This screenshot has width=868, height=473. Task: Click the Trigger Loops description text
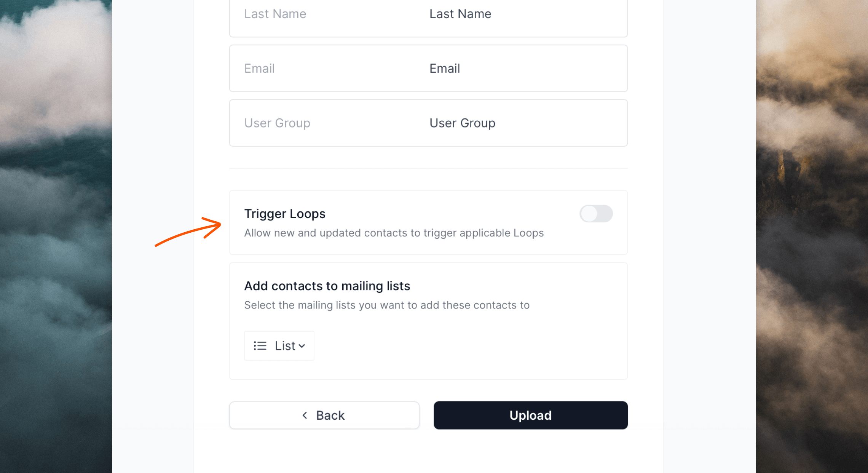click(394, 233)
